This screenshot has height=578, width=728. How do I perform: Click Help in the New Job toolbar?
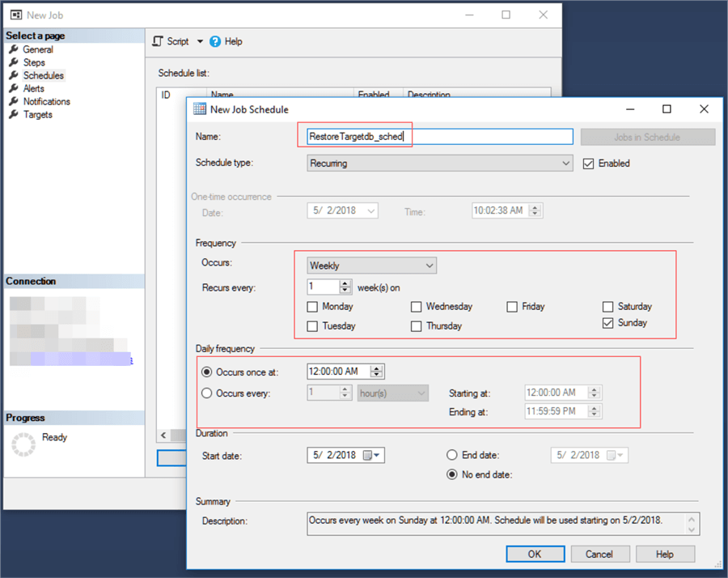click(x=232, y=41)
